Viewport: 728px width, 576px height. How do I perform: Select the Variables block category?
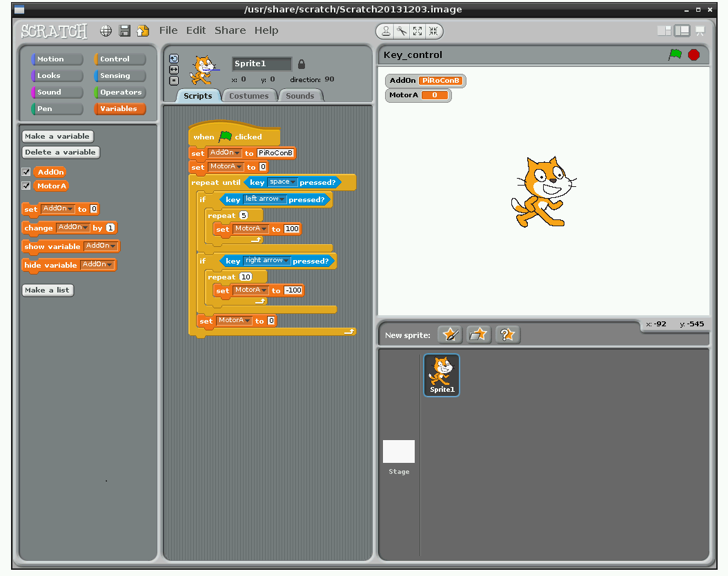point(120,108)
